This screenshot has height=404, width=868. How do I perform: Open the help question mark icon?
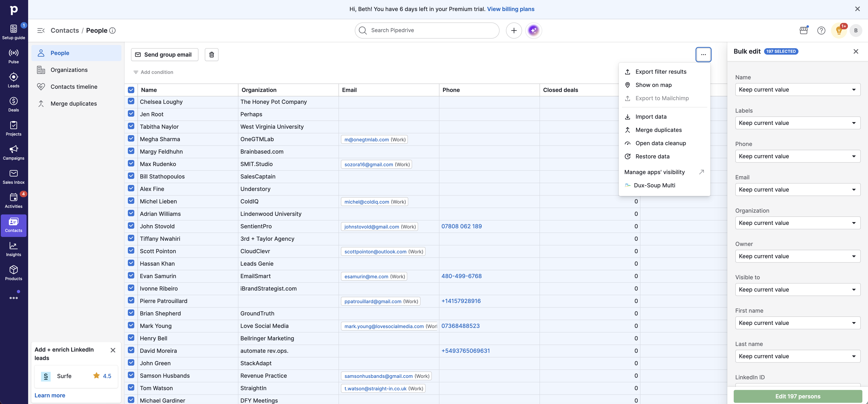(821, 30)
